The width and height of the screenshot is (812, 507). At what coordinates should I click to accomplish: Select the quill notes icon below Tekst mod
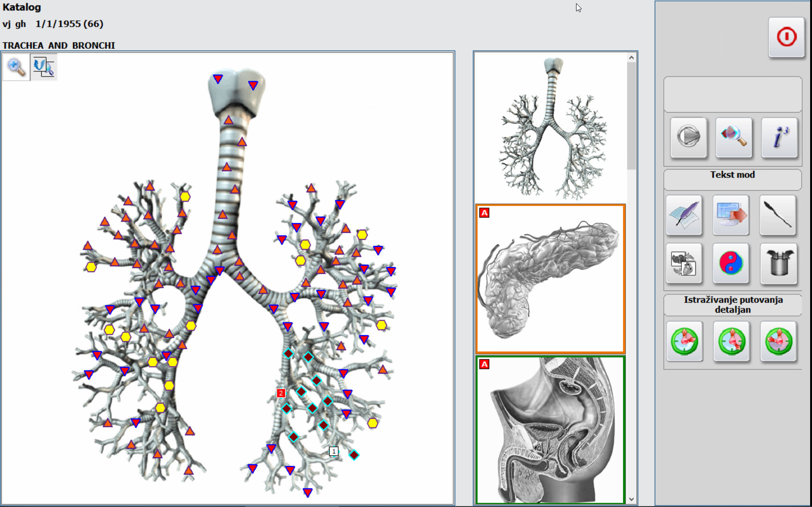click(683, 215)
